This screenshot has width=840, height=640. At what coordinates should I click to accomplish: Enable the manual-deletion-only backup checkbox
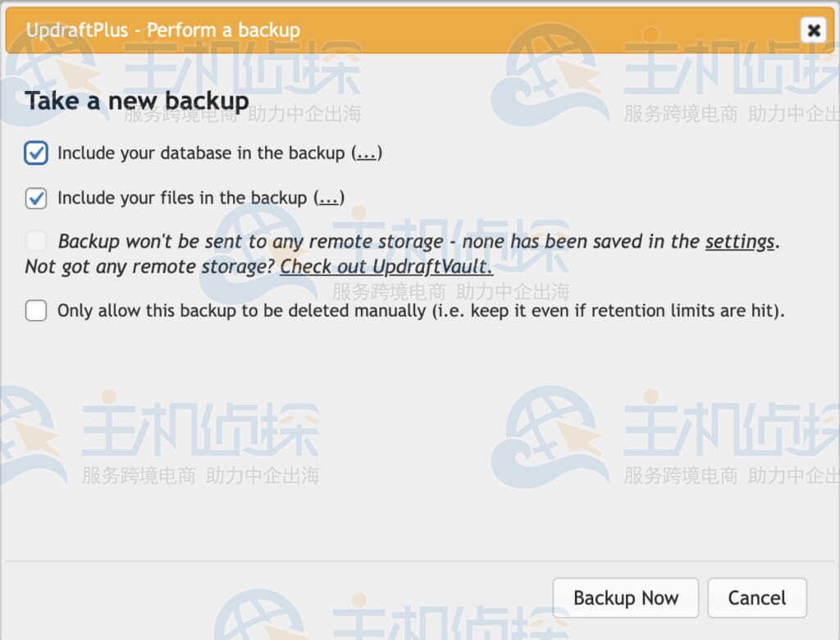tap(36, 311)
